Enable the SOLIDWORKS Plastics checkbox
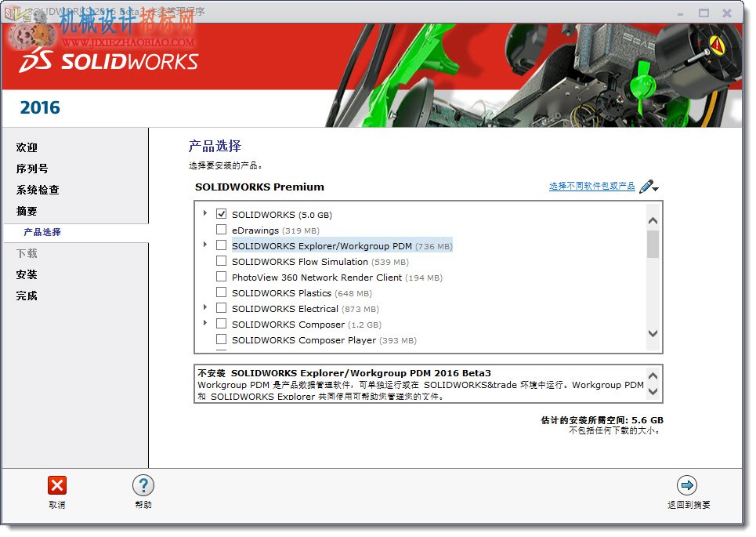756x537 pixels. [221, 292]
